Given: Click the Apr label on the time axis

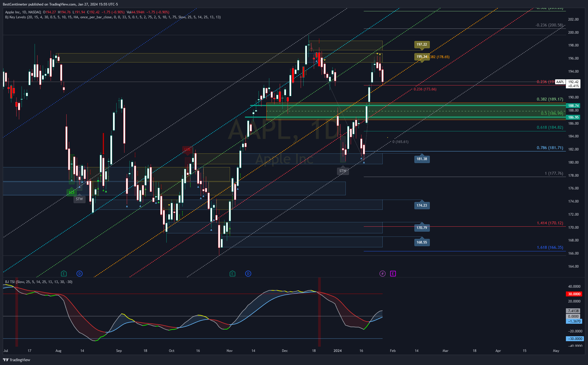Looking at the screenshot, I should (x=498, y=351).
